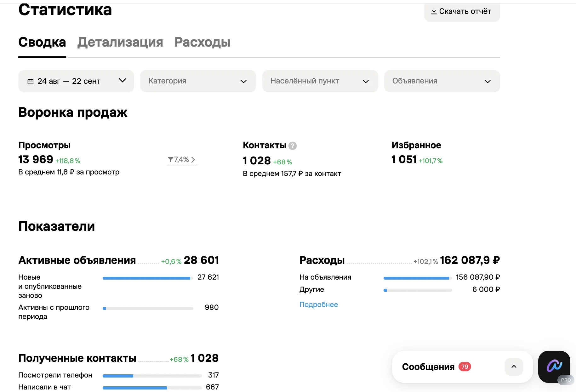Click the +101,7% favorites change
The image size is (576, 392).
click(431, 161)
